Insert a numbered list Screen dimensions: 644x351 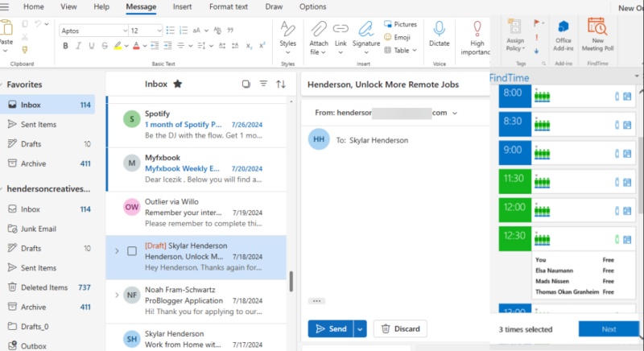184,31
